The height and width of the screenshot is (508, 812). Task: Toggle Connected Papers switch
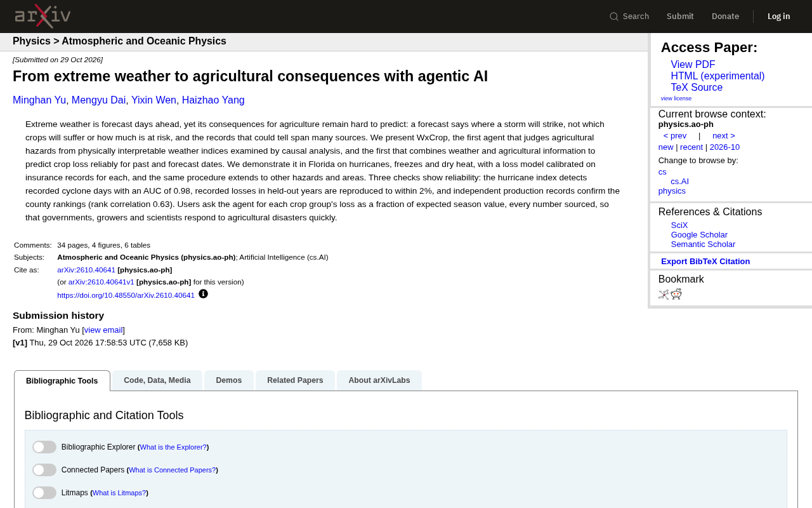(44, 470)
